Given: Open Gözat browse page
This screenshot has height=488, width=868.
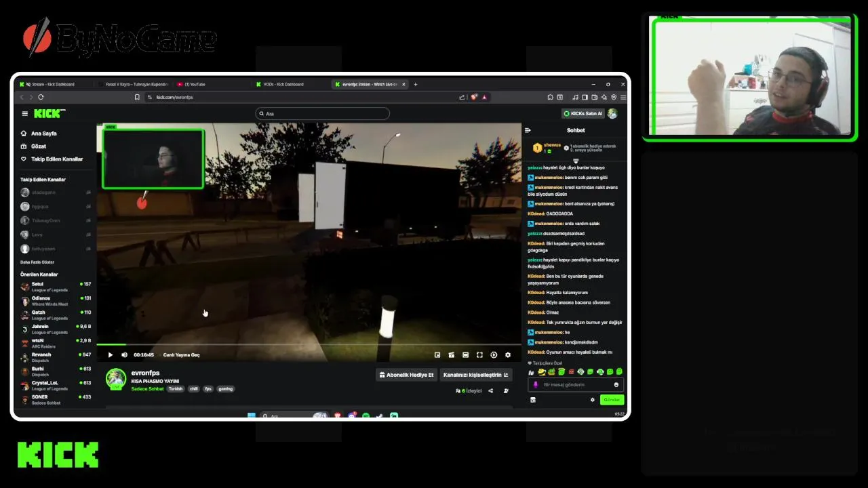Looking at the screenshot, I should coord(33,146).
